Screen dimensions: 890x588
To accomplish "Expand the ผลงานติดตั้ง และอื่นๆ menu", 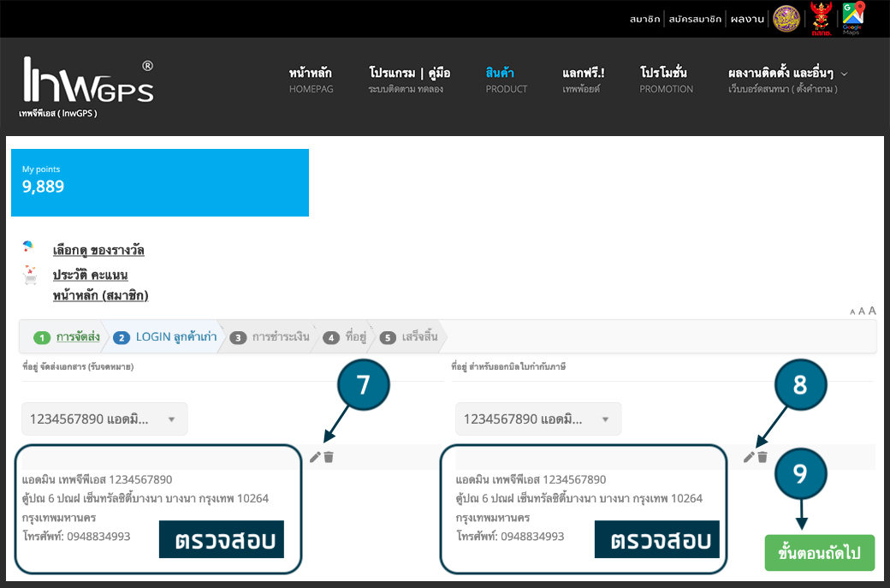I will point(787,80).
